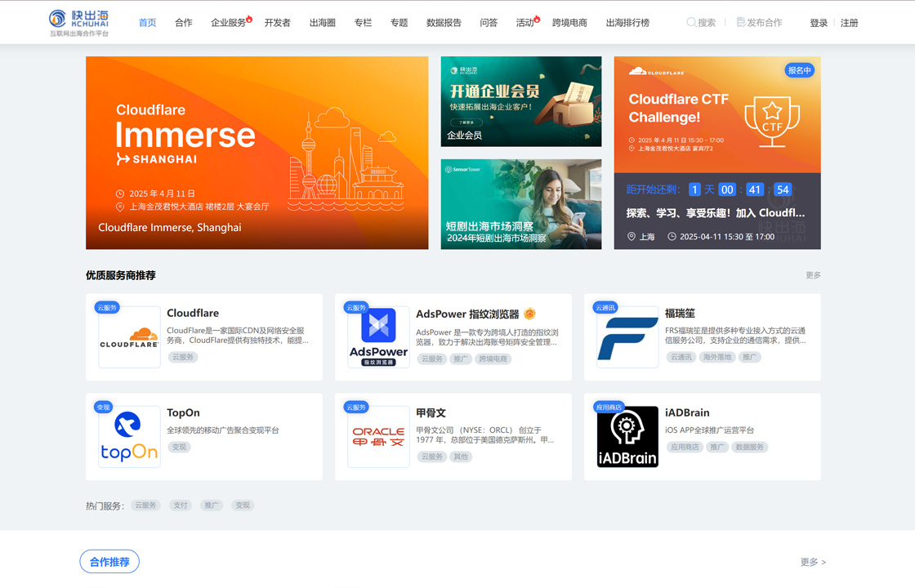915x588 pixels.
Task: Navigate to 数据报告
Action: coord(444,23)
